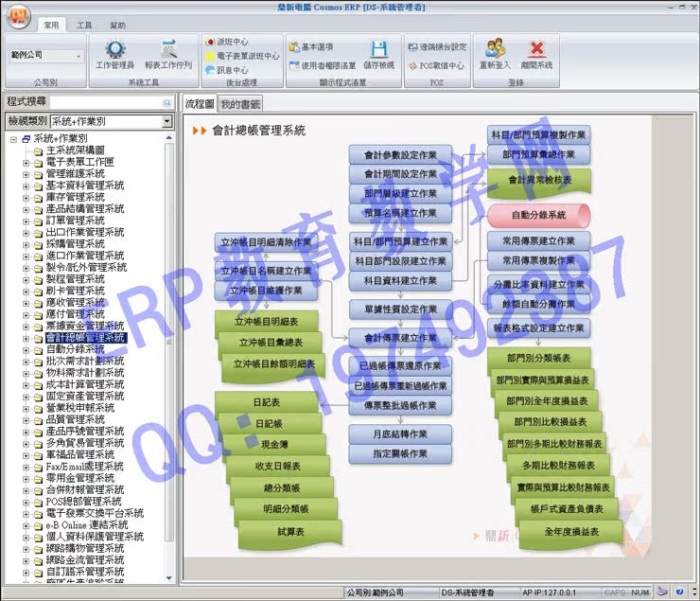
Task: Switch to the 幫助 ribbon tab
Action: [118, 26]
